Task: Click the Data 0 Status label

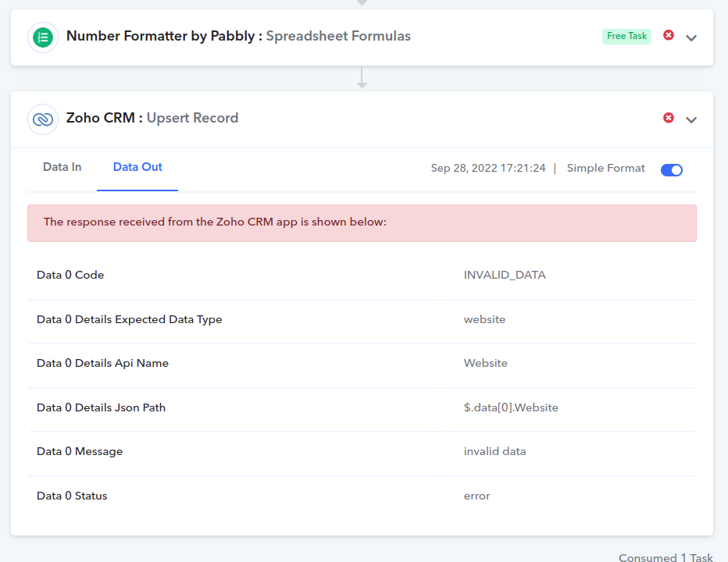Action: [x=72, y=496]
